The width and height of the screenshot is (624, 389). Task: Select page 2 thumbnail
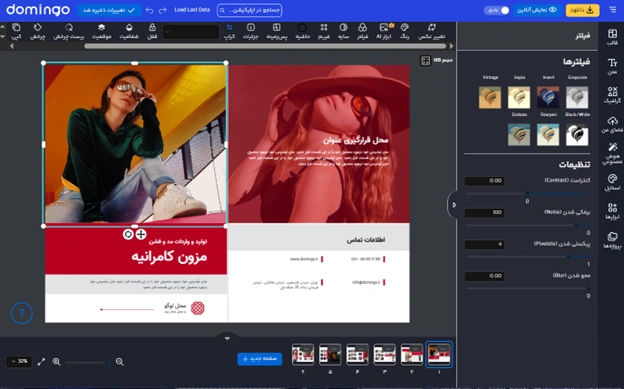[x=411, y=354]
